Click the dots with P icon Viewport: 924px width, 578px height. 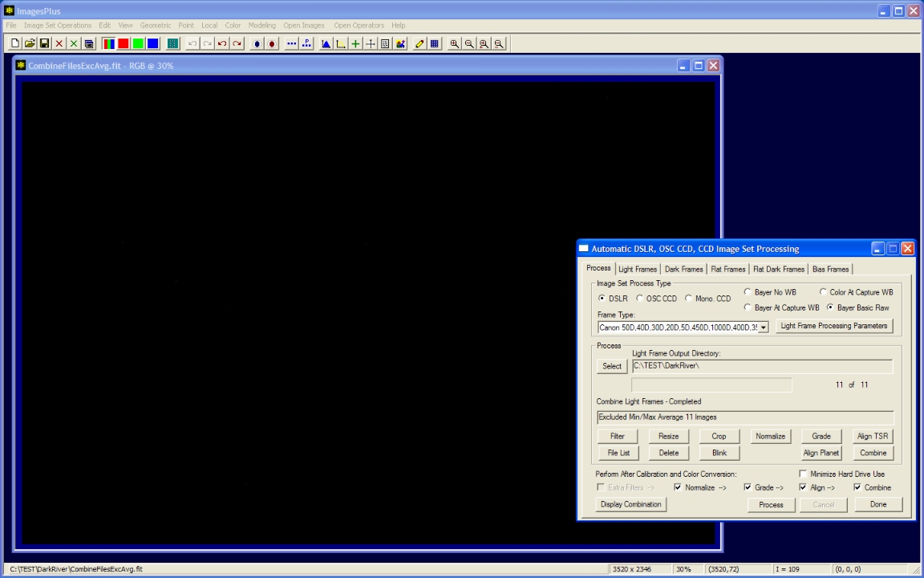pos(306,43)
